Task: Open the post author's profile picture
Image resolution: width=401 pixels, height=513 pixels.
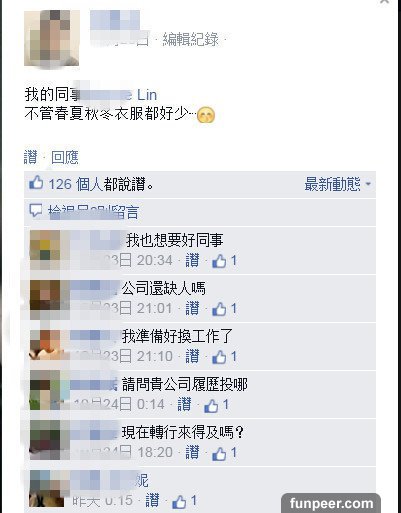Action: pos(52,38)
